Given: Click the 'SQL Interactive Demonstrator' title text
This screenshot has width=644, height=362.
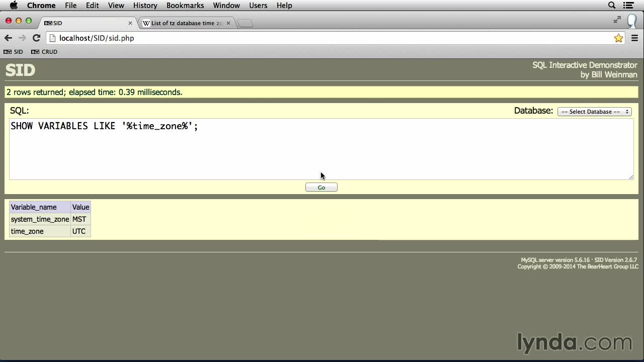Looking at the screenshot, I should coord(585,65).
